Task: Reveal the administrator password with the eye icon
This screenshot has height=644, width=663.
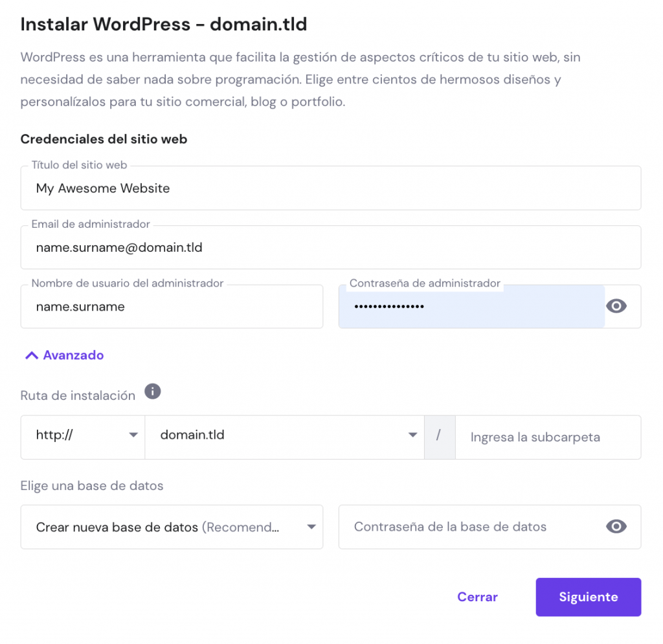Action: pyautogui.click(x=616, y=305)
